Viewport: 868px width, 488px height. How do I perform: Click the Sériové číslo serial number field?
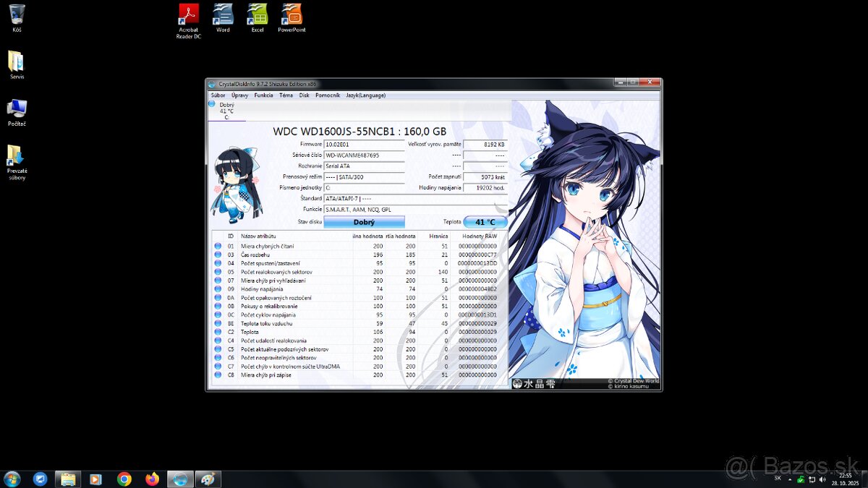click(x=364, y=155)
